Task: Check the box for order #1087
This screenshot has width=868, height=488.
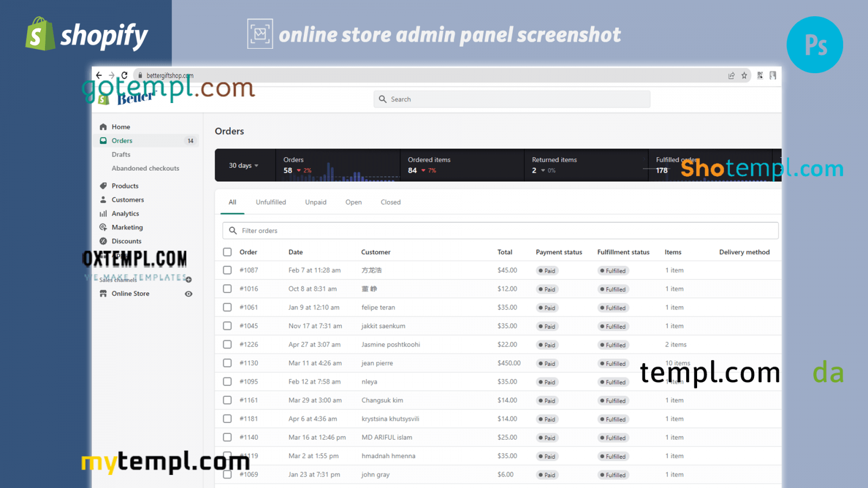Action: coord(227,270)
